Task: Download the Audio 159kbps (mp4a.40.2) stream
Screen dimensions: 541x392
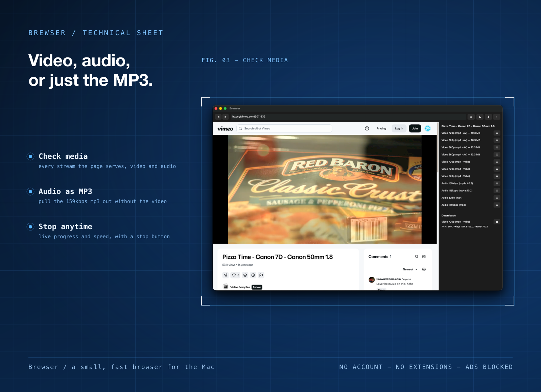Action: tap(497, 183)
